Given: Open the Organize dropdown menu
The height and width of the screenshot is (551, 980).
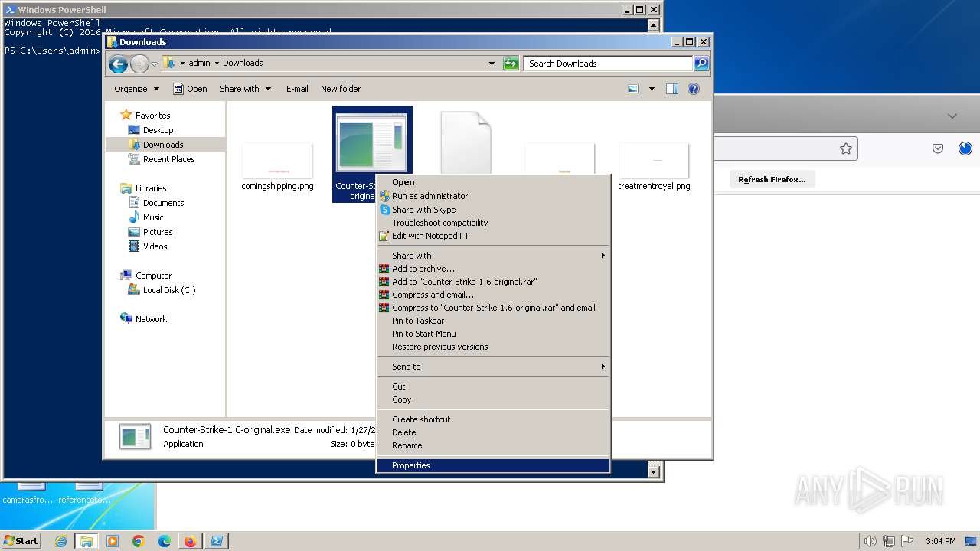Looking at the screenshot, I should [x=137, y=89].
